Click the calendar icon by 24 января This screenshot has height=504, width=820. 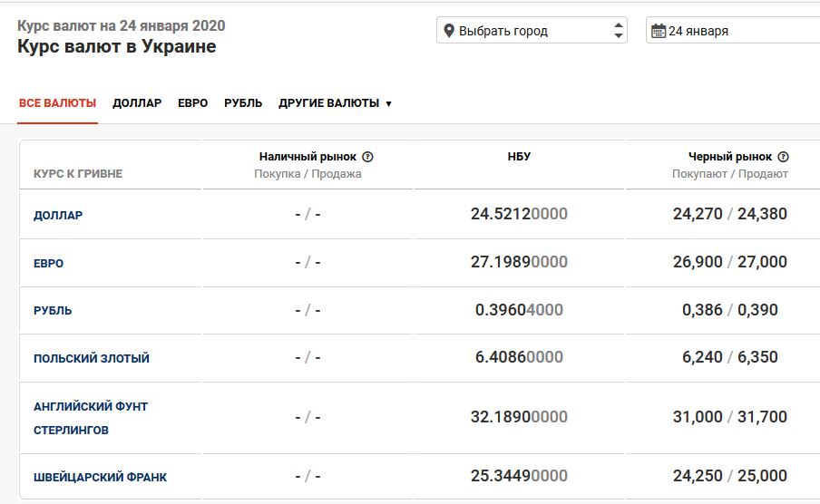(659, 31)
